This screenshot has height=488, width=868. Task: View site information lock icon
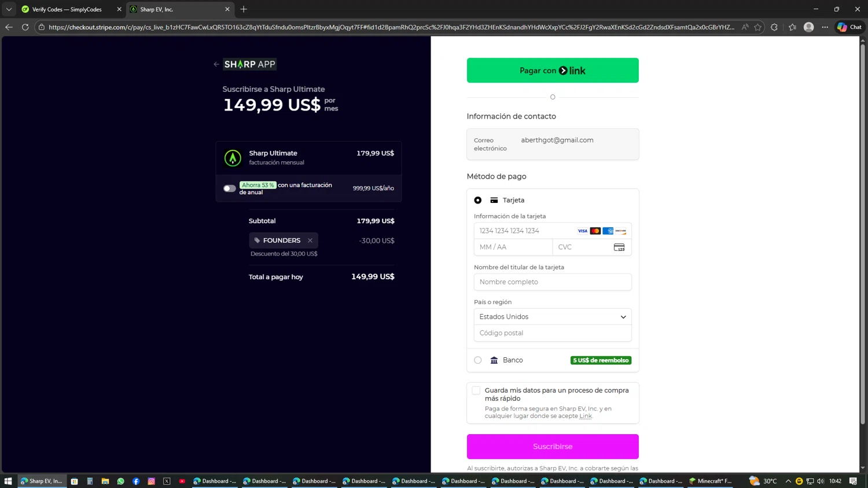point(42,27)
